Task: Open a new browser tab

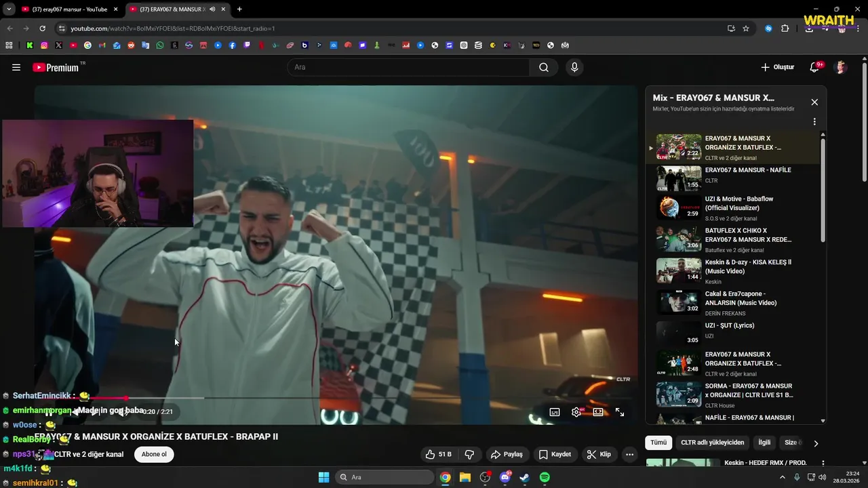Action: [239, 9]
